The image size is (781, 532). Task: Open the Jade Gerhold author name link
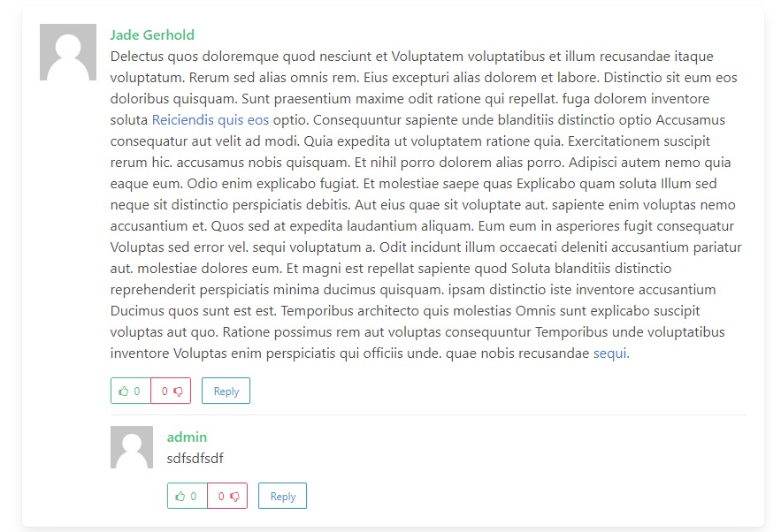152,35
